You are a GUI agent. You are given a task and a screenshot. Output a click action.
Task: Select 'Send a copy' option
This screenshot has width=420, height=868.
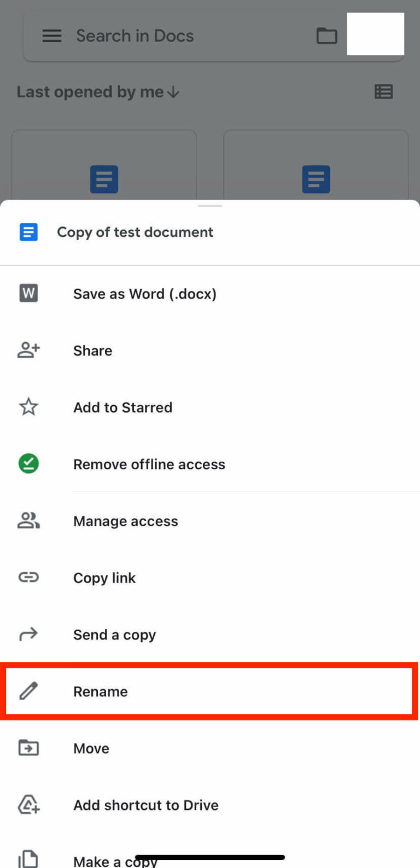[x=210, y=634]
